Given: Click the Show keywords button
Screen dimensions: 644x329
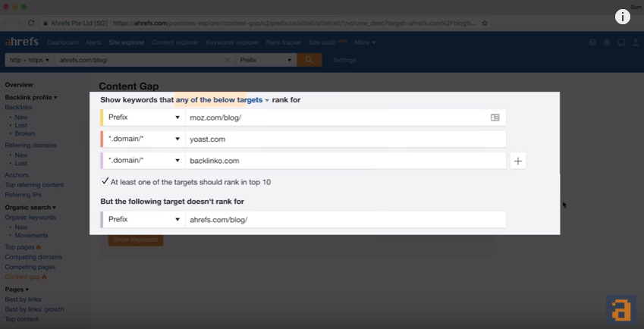Looking at the screenshot, I should coord(136,240).
